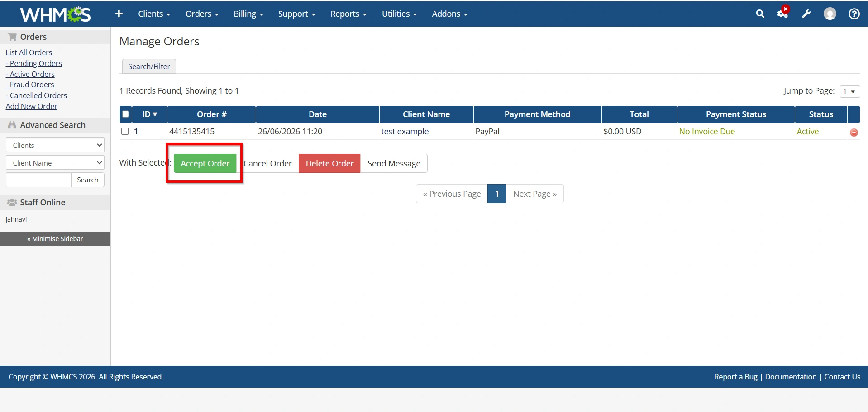
Task: Sort by ID column header
Action: [x=149, y=114]
